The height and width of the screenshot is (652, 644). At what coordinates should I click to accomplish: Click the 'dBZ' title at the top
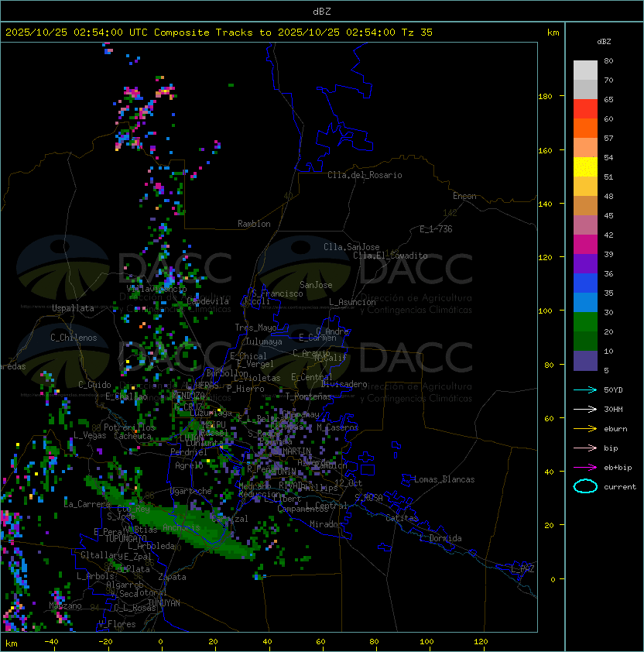(322, 11)
